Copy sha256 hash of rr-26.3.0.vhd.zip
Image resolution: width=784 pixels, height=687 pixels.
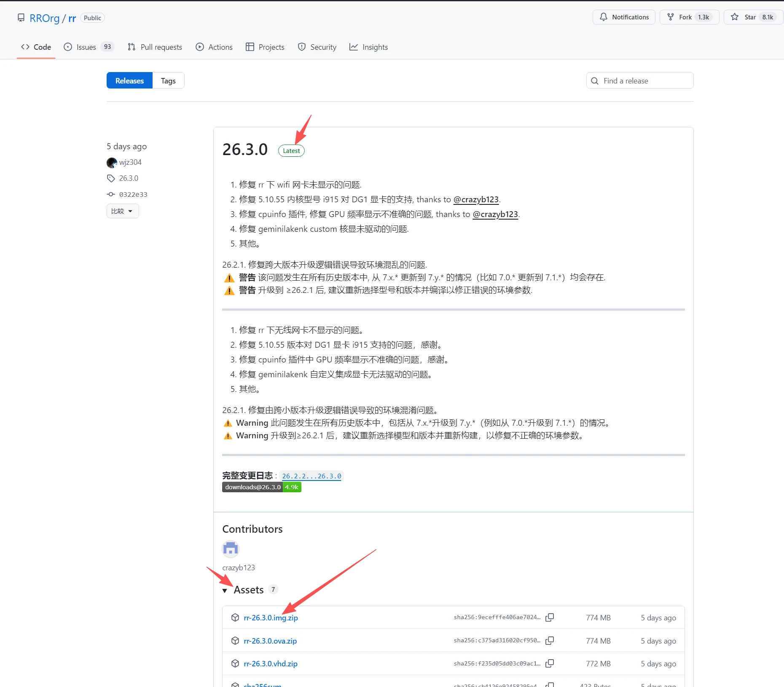pyautogui.click(x=549, y=663)
